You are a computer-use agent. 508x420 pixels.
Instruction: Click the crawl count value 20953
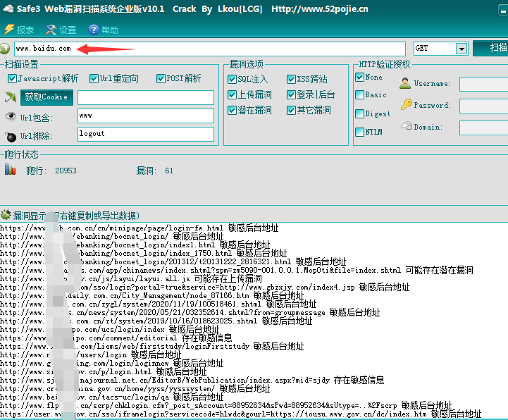coord(66,171)
